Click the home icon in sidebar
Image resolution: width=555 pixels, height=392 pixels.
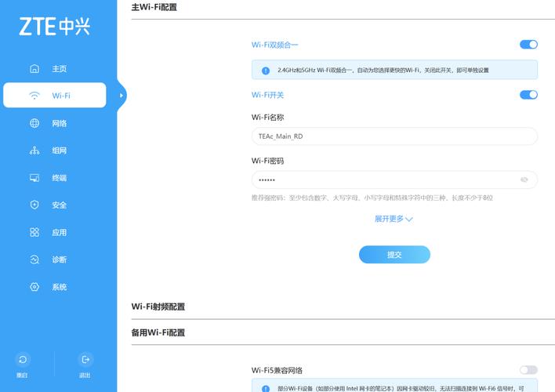tap(34, 69)
